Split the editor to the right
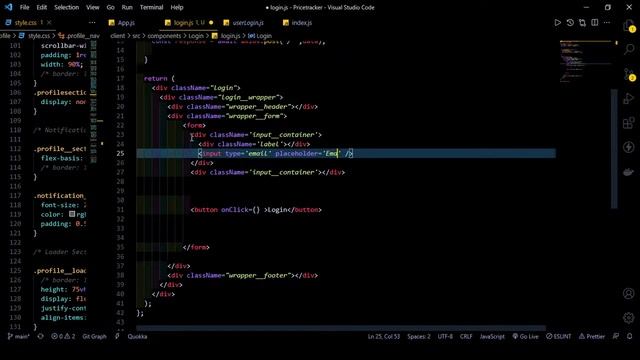Image resolution: width=640 pixels, height=360 pixels. (x=595, y=23)
